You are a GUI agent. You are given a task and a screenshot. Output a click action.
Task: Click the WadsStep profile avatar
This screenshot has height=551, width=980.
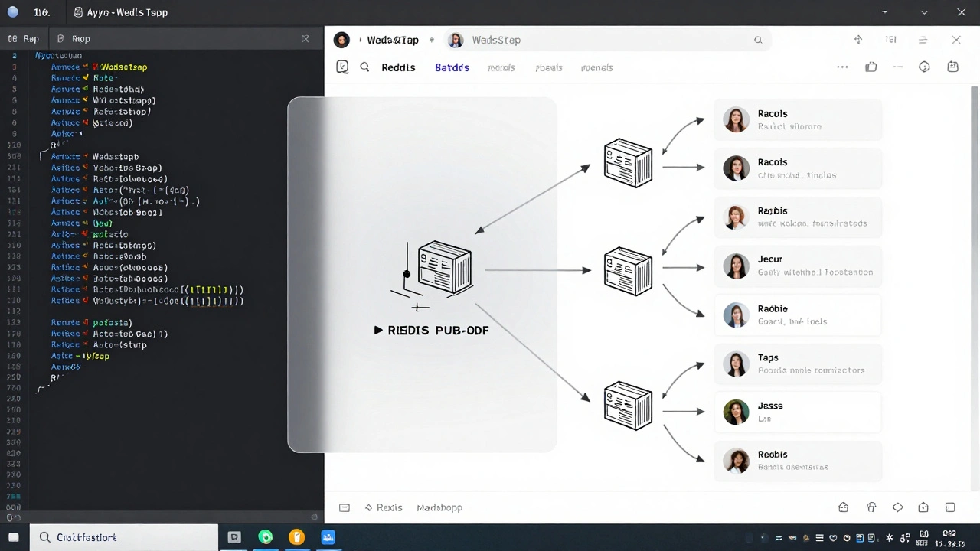[x=456, y=40]
